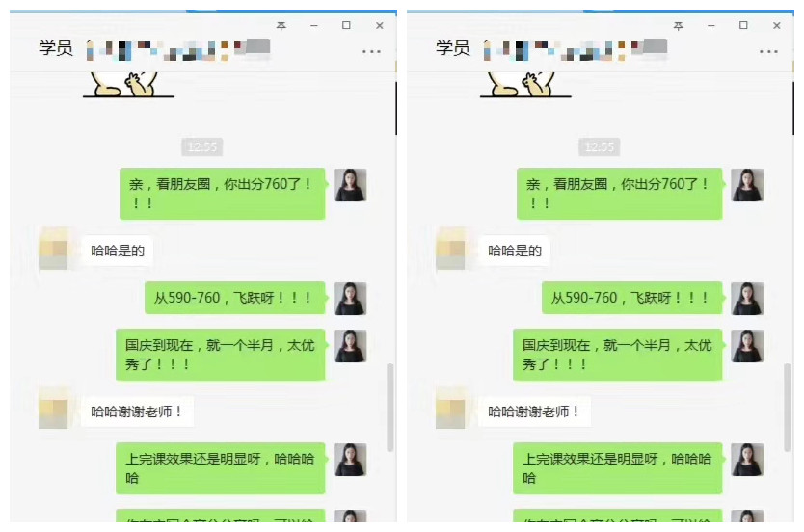The width and height of the screenshot is (804, 532).
Task: Click the left window's vertical scrollbar thumb
Action: (390, 408)
